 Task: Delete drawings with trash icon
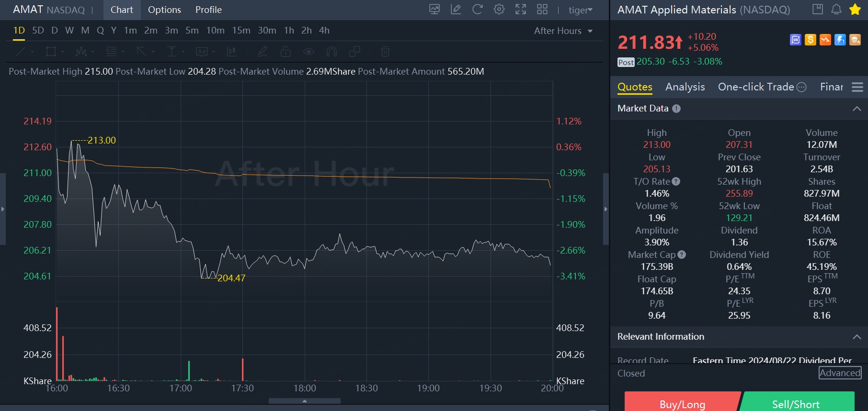click(x=385, y=52)
